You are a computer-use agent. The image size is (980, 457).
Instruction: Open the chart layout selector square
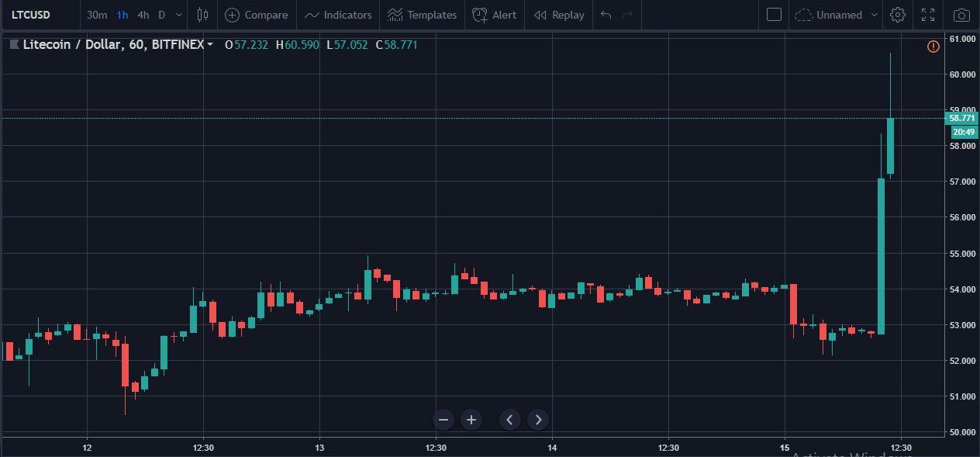point(774,15)
